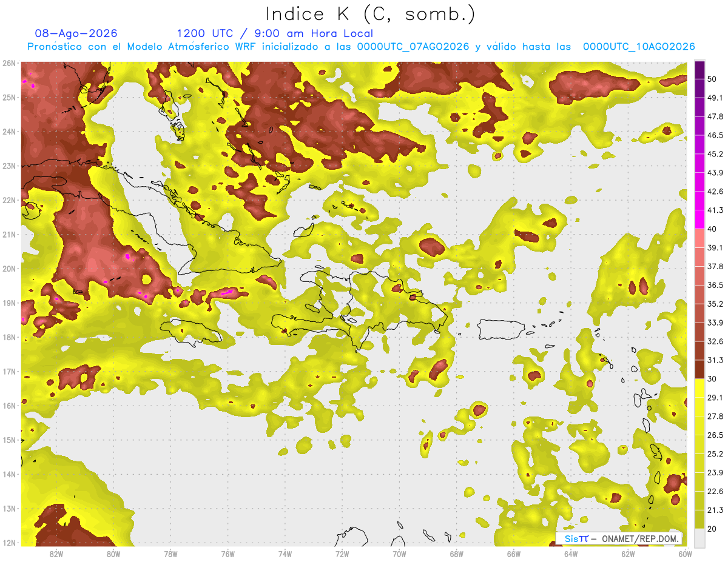This screenshot has height=562, width=728.
Task: Click the 35.2 legend value
Action: 715,304
